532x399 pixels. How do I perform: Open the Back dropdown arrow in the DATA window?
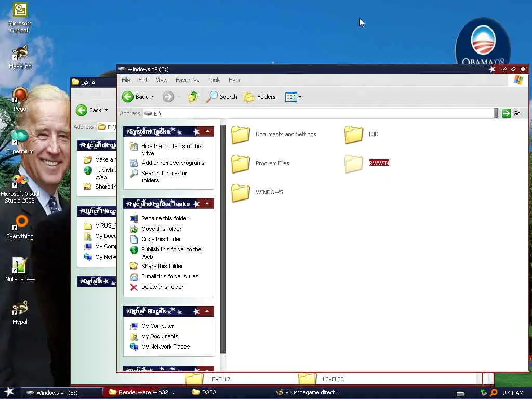(106, 110)
